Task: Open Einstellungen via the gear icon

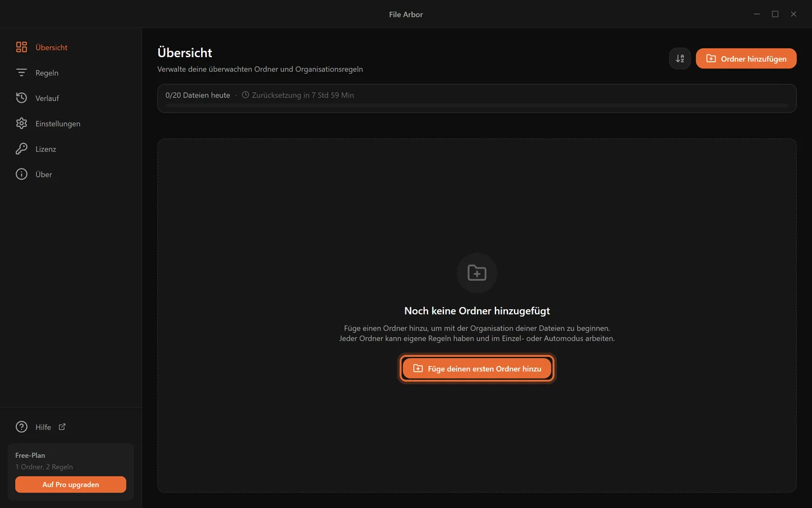Action: pos(22,123)
